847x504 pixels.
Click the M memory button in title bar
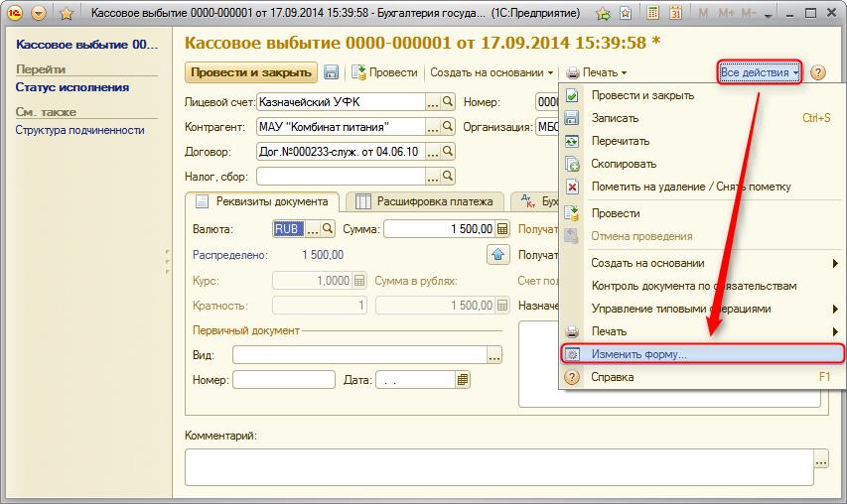703,13
